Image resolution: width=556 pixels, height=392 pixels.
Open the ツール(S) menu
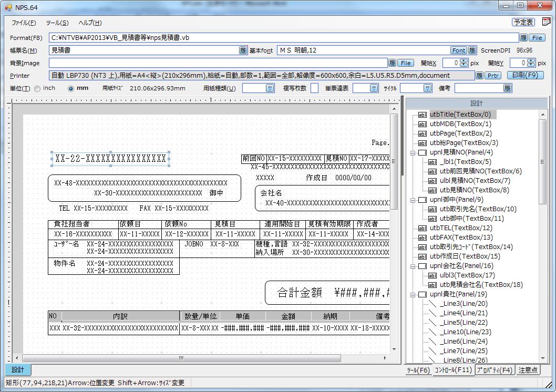pos(57,23)
